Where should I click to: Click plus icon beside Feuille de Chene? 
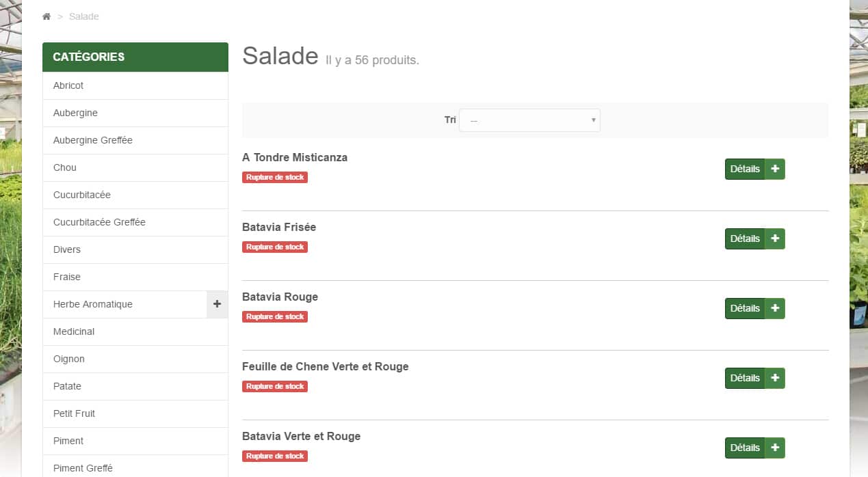(x=775, y=378)
